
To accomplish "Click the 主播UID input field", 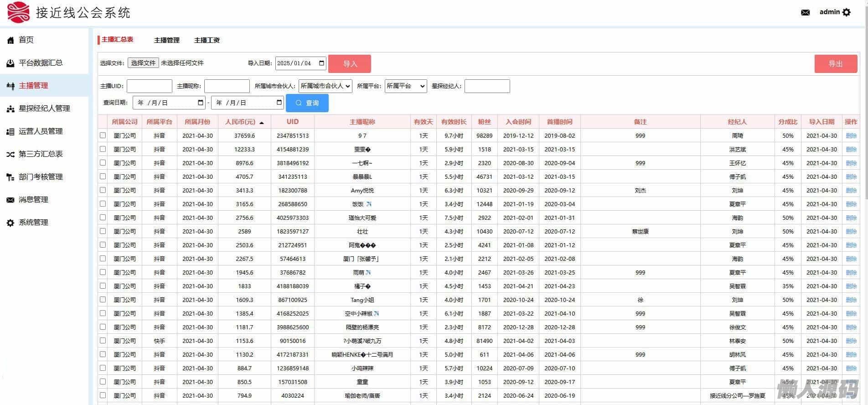I will (x=149, y=86).
